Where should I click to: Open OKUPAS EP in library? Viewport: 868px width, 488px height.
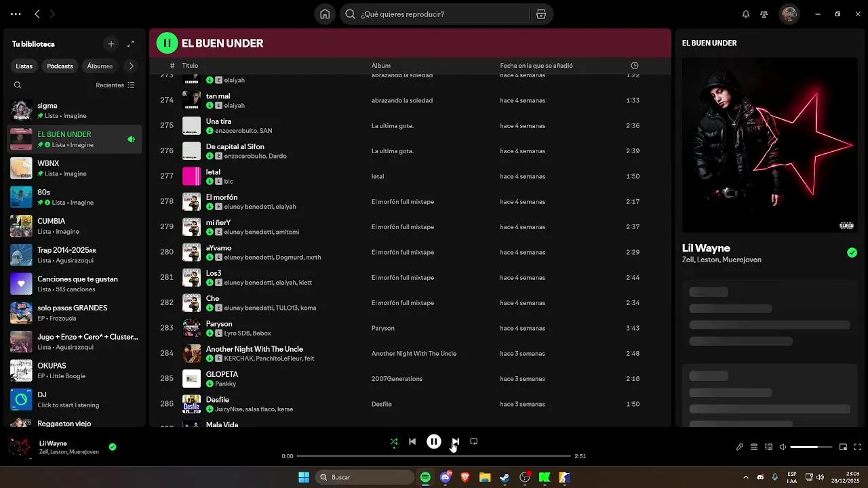(75, 370)
